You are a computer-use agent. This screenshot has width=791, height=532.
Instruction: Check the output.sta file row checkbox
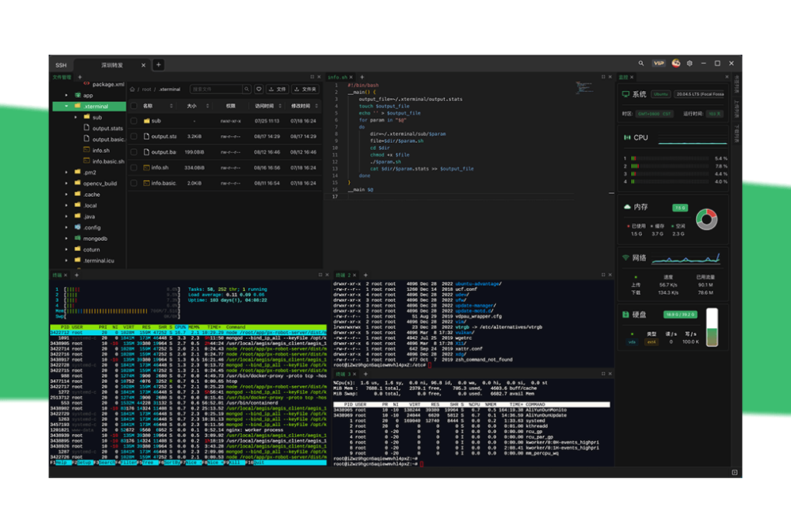134,136
